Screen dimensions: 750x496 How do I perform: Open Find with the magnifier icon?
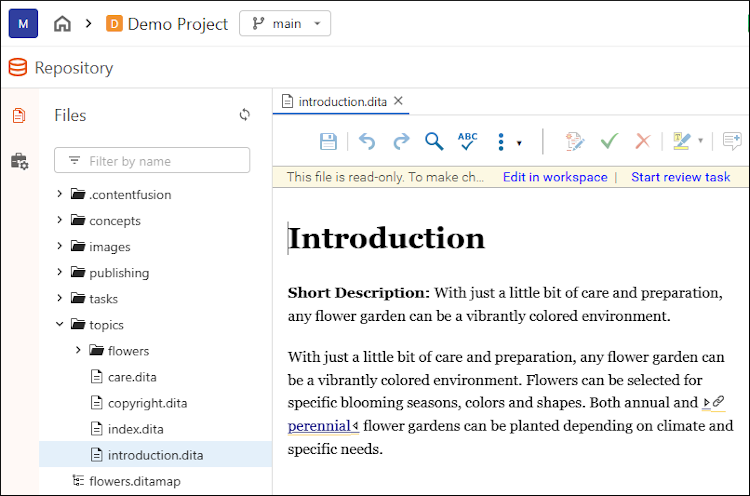(434, 142)
